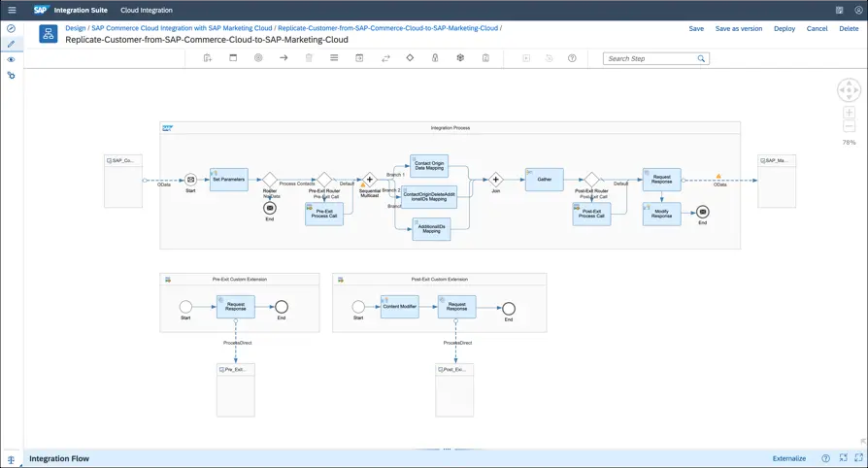The width and height of the screenshot is (868, 468).
Task: Click the help question mark in palette
Action: point(572,58)
